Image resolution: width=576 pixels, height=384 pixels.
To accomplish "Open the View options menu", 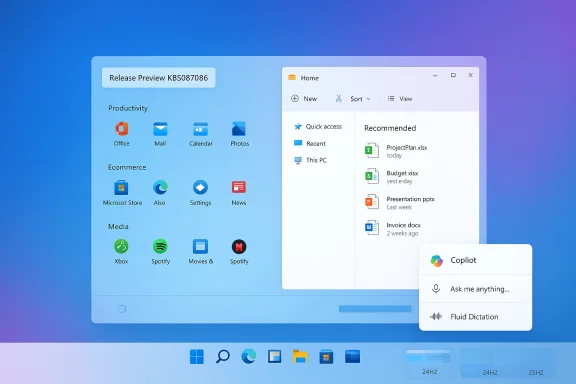I will coord(400,98).
